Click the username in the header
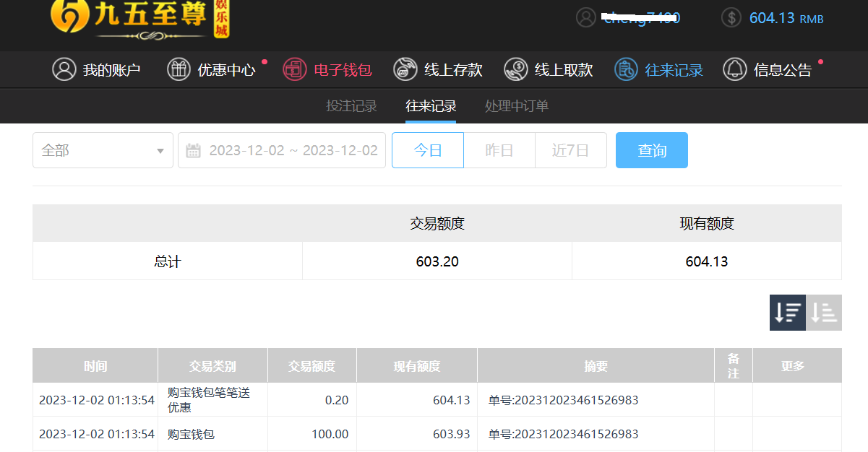Screen dimensions: 868x452 point(642,17)
